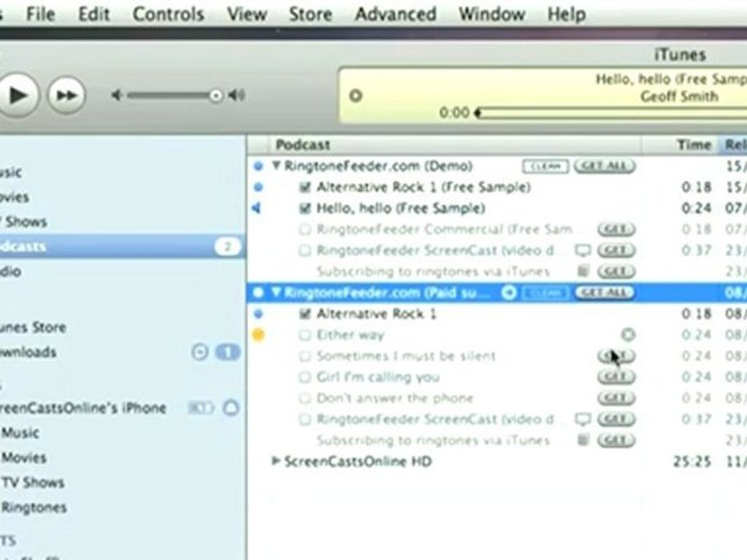
Task: Click the playback progress bar in the display
Action: (612, 113)
